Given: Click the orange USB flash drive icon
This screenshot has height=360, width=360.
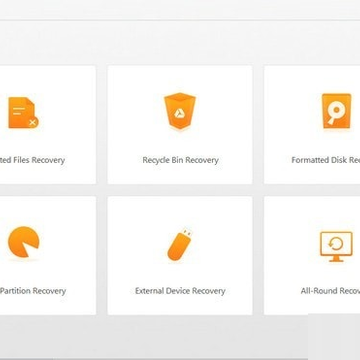Looking at the screenshot, I should 180,244.
